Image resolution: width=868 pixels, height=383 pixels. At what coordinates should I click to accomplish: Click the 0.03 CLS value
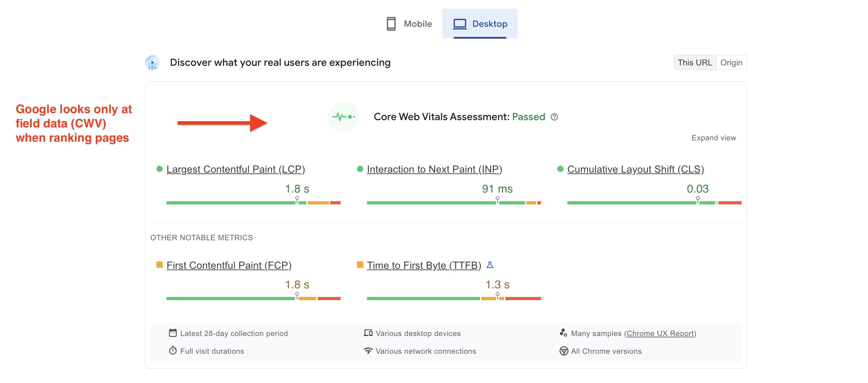click(x=698, y=189)
